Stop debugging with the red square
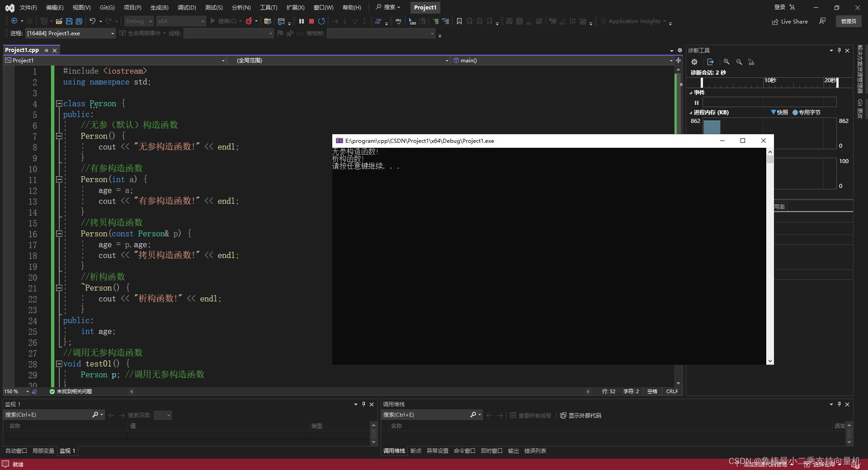The width and height of the screenshot is (868, 470). coord(311,21)
